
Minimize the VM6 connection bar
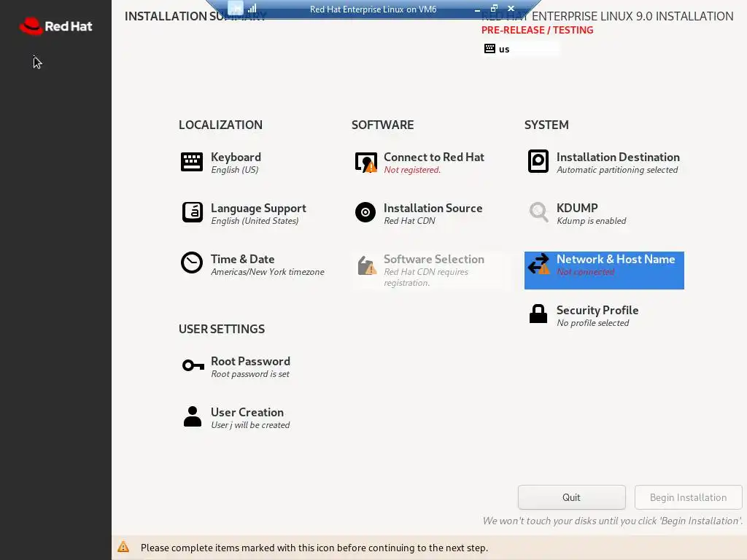(x=477, y=9)
